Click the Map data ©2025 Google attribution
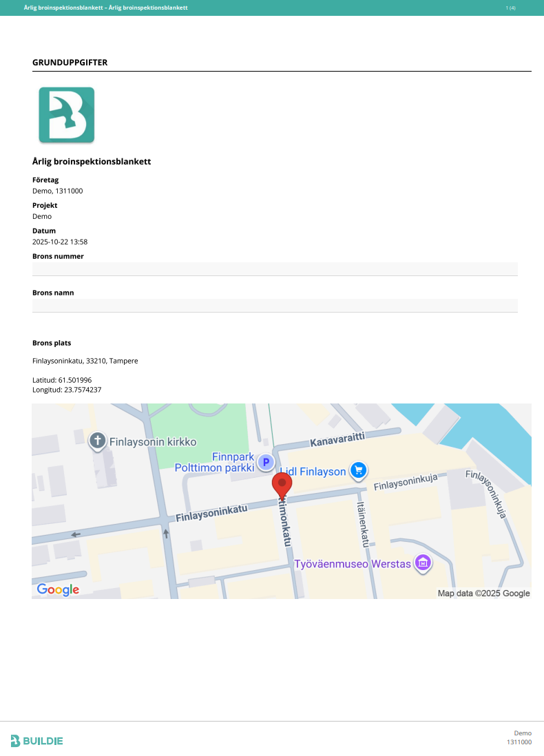 (483, 594)
